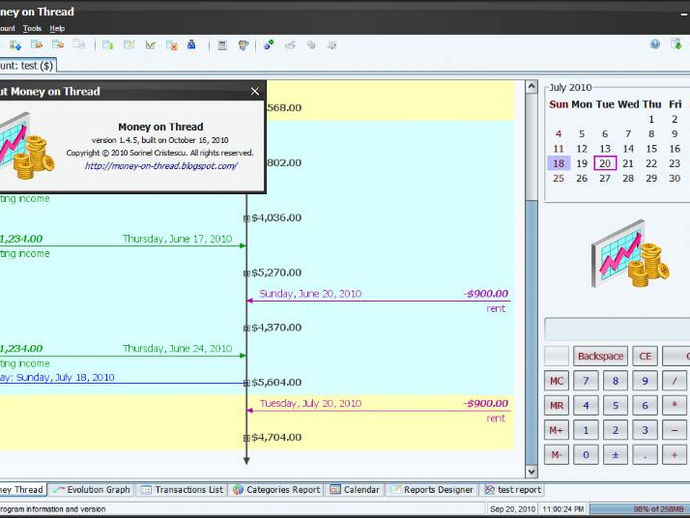690x518 pixels.
Task: Click the calculator multiply button
Action: tap(674, 405)
